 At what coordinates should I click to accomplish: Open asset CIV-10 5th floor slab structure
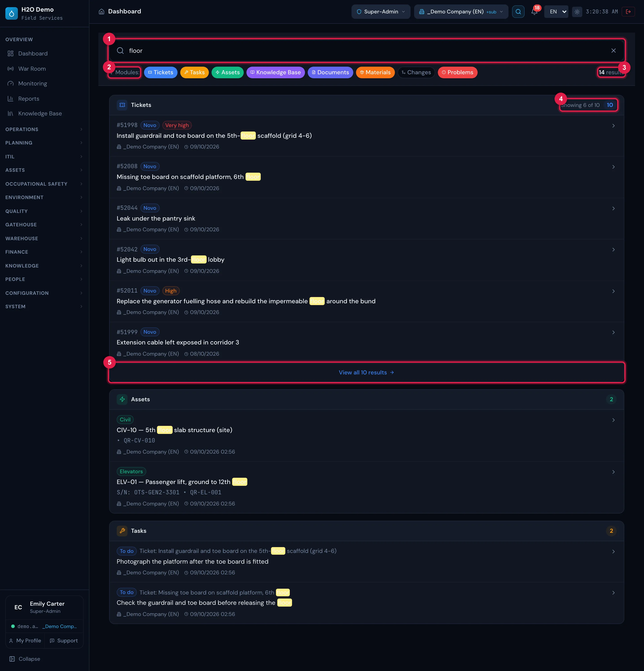366,435
